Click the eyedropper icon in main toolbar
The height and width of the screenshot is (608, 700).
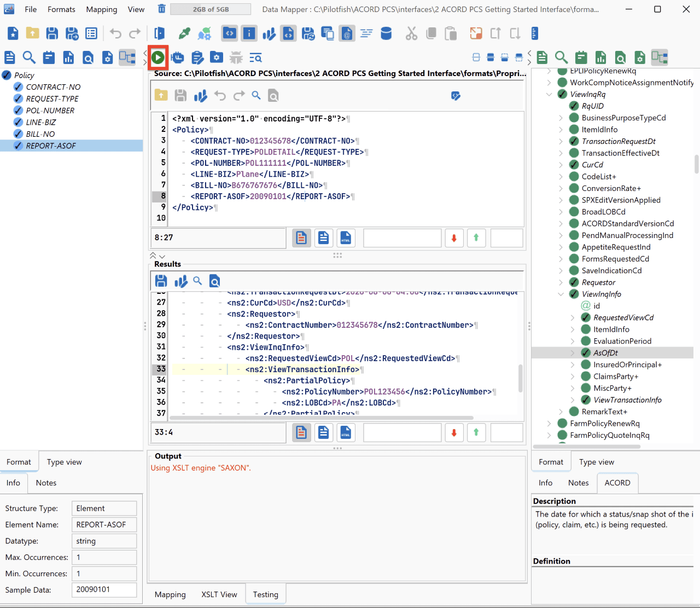[185, 33]
